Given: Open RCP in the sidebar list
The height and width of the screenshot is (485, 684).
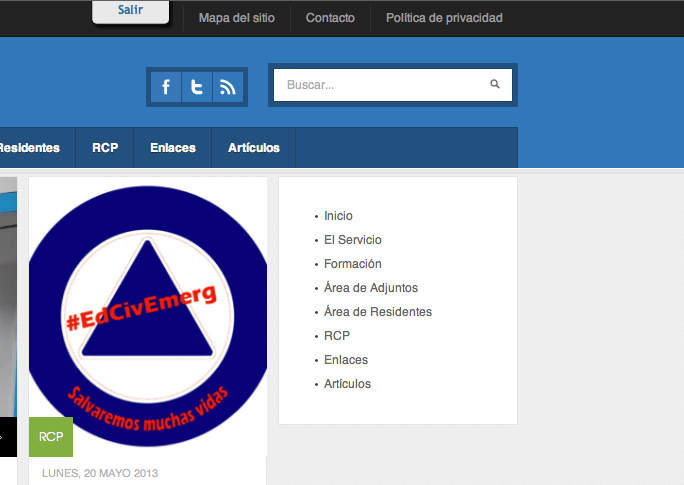Looking at the screenshot, I should [x=337, y=336].
